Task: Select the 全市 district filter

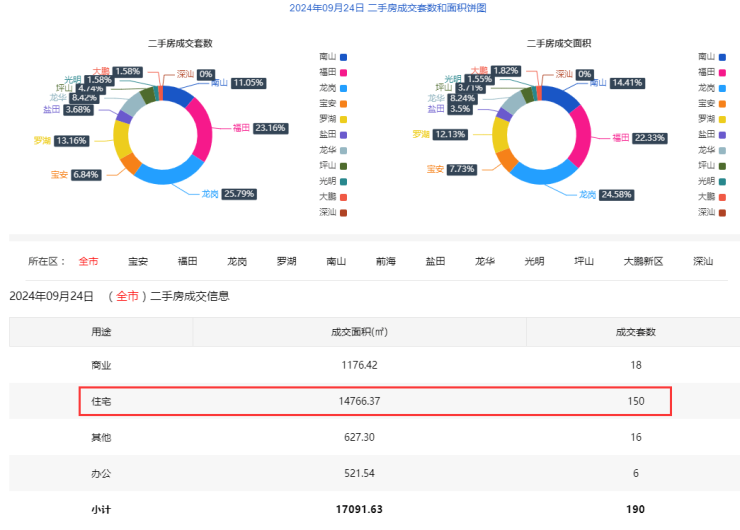Action: [x=88, y=261]
